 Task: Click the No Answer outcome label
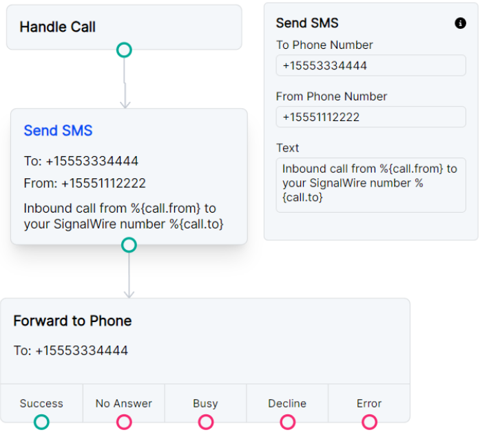[x=124, y=404]
